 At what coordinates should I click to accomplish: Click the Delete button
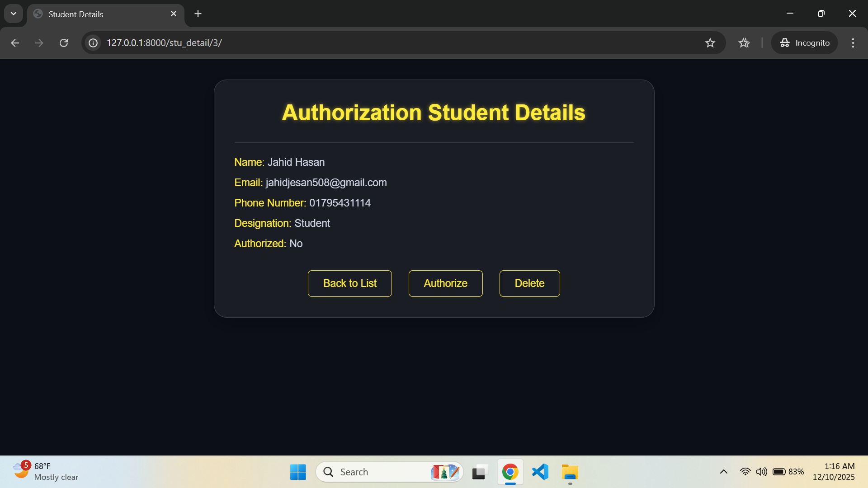point(529,283)
